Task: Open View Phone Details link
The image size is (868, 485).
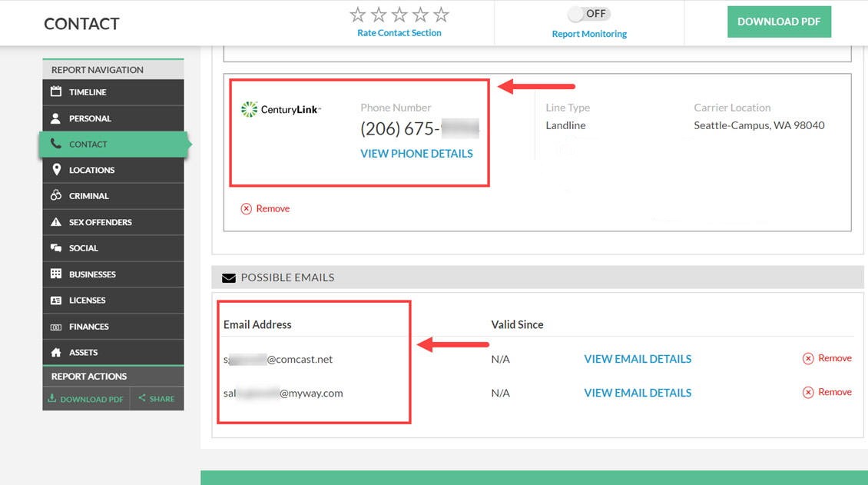Action: pyautogui.click(x=416, y=154)
